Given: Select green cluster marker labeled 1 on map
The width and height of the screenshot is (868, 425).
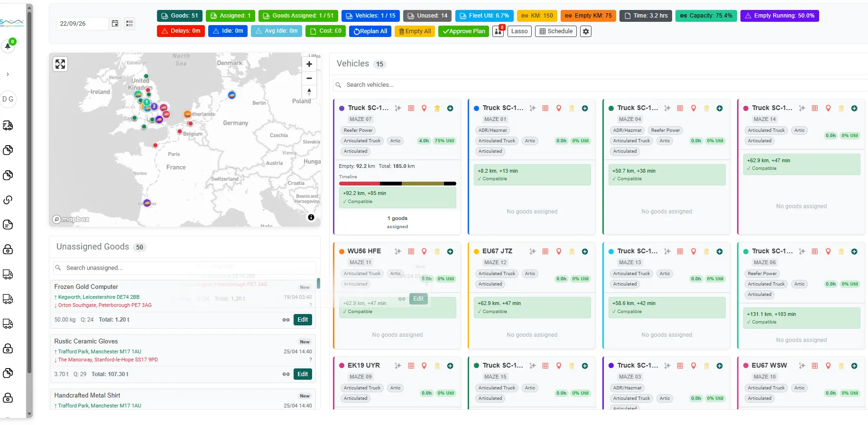Looking at the screenshot, I should point(147,102).
